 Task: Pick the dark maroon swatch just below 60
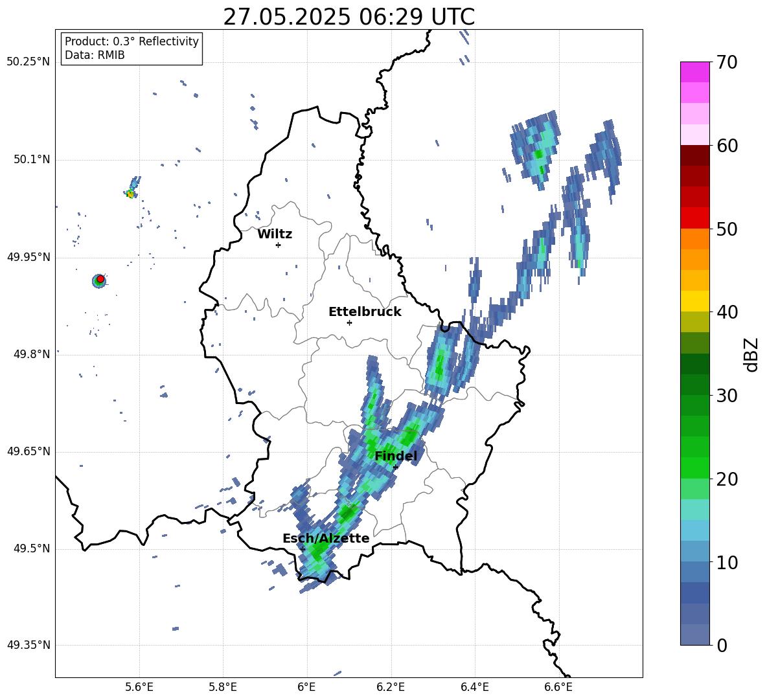[694, 155]
